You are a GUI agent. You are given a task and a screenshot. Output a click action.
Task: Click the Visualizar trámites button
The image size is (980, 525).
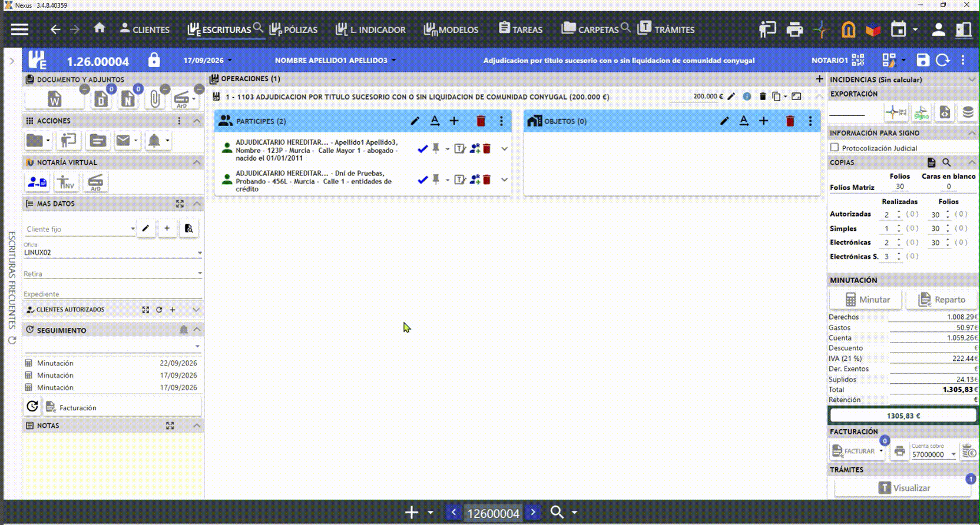click(903, 488)
